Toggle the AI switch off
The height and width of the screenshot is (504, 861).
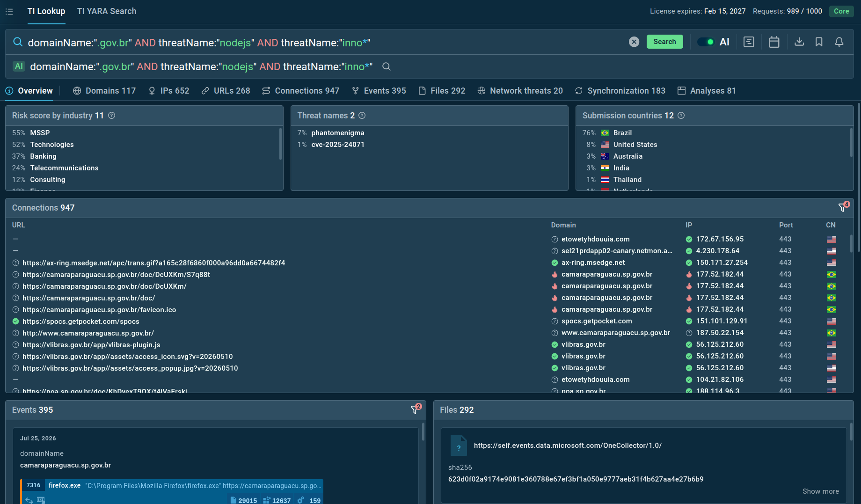tap(706, 42)
